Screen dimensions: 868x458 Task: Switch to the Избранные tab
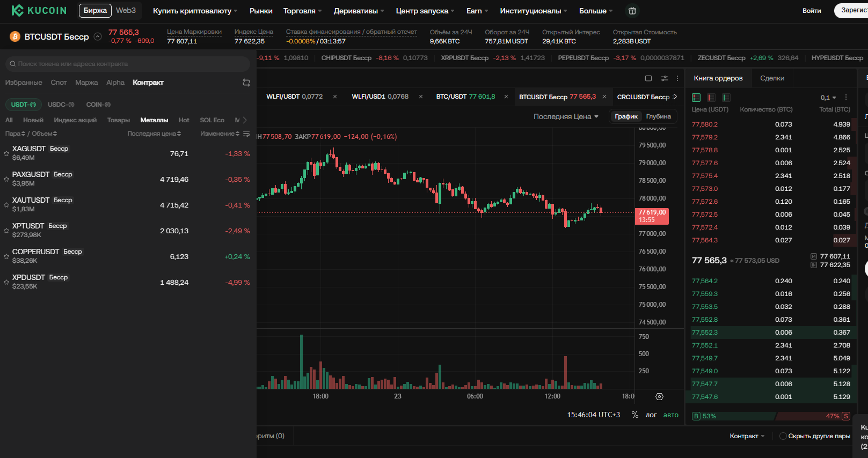(24, 83)
